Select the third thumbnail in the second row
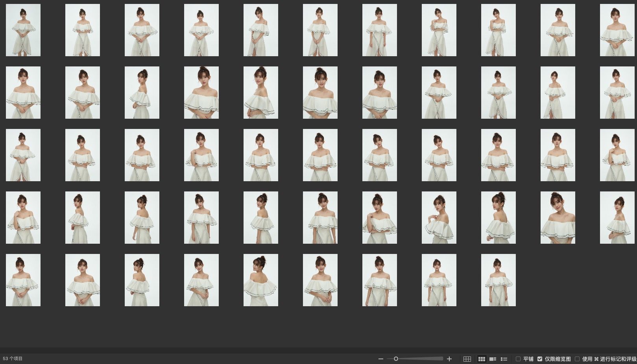 click(142, 93)
